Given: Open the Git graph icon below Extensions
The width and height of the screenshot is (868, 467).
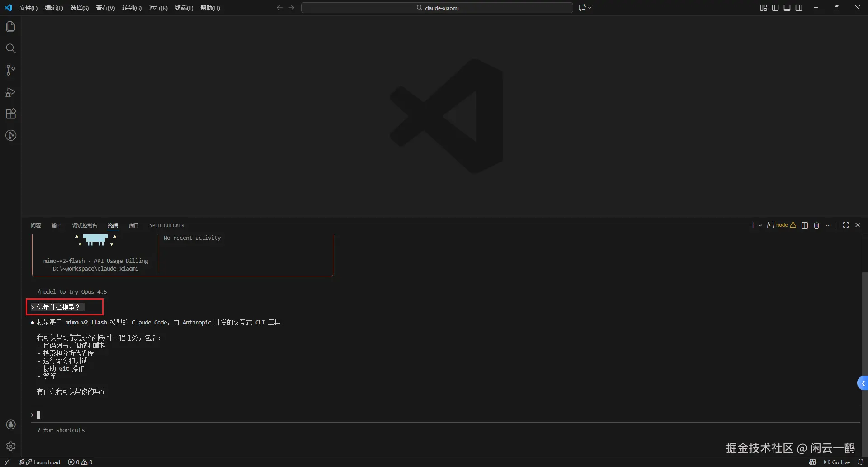Looking at the screenshot, I should click(x=11, y=135).
